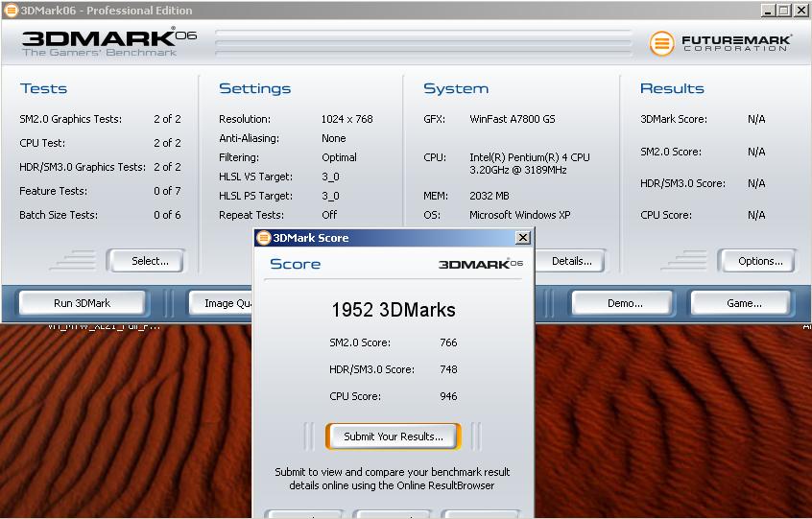The width and height of the screenshot is (812, 519).
Task: Click the Tests section heading
Action: tap(43, 88)
